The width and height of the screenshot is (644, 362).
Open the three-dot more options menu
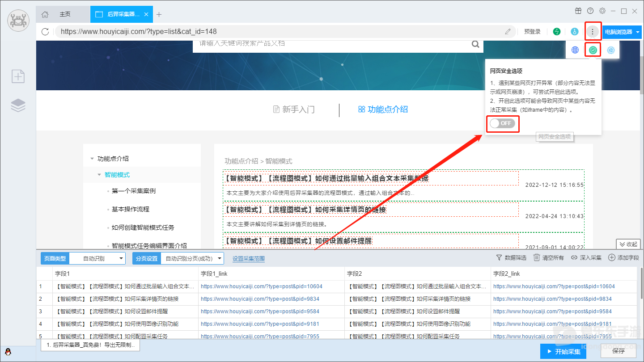[593, 32]
